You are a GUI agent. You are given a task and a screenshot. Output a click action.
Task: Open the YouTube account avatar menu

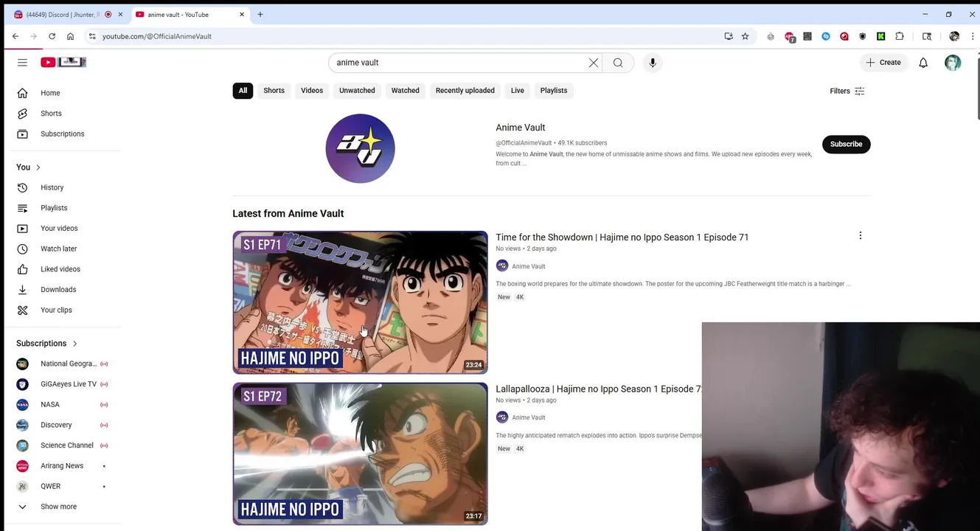pyautogui.click(x=953, y=63)
